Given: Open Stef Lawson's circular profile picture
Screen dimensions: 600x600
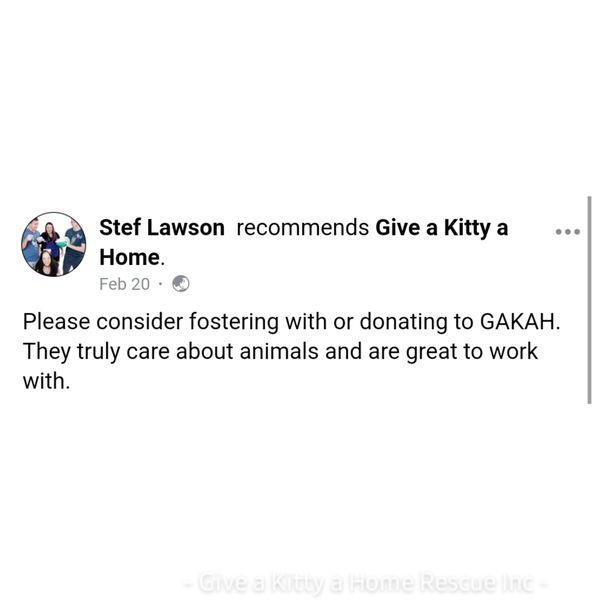Looking at the screenshot, I should click(54, 244).
